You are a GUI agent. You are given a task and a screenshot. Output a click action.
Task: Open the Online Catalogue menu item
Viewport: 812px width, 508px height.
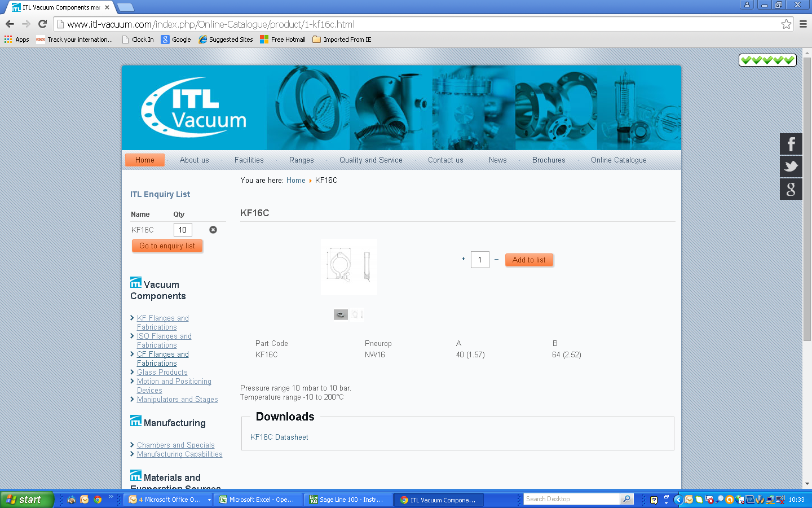(619, 160)
